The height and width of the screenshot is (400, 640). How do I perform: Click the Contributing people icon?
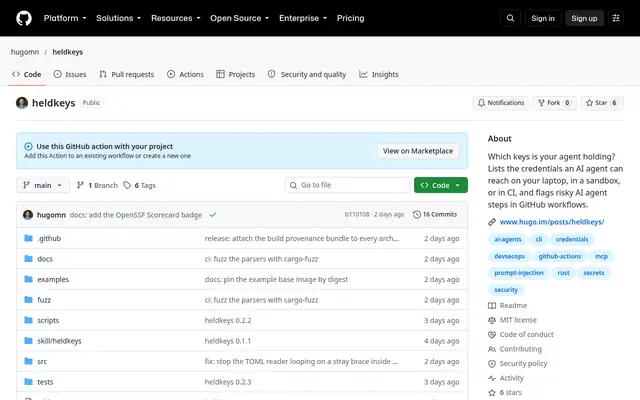(492, 349)
